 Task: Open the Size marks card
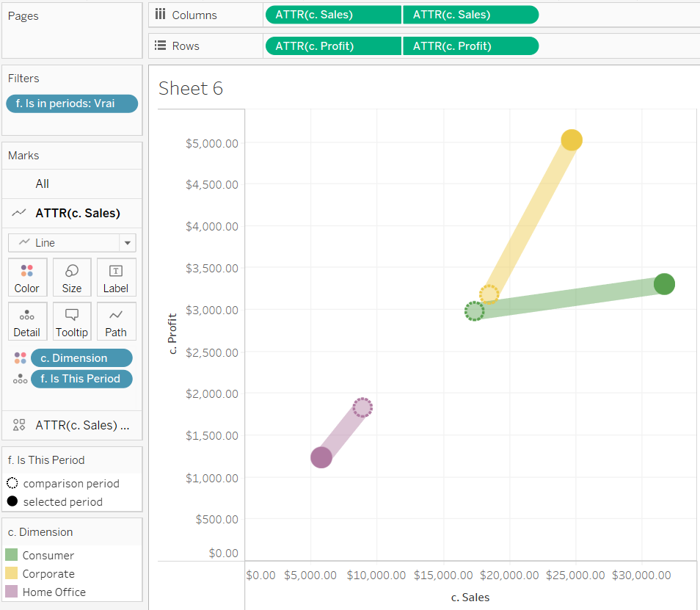[x=72, y=277]
